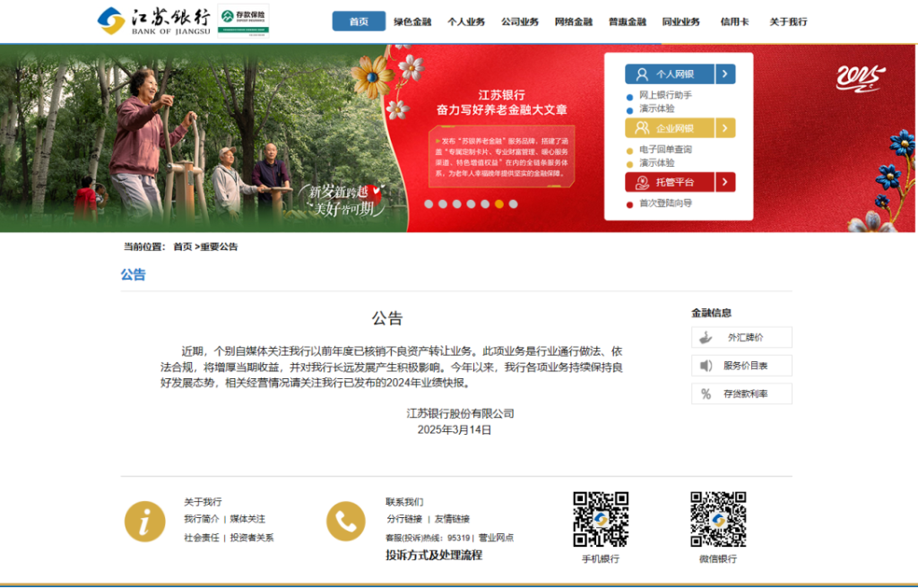Click the foreign exchange rate (外汇牌价) icon
Viewport: 918px width, 588px height.
706,337
